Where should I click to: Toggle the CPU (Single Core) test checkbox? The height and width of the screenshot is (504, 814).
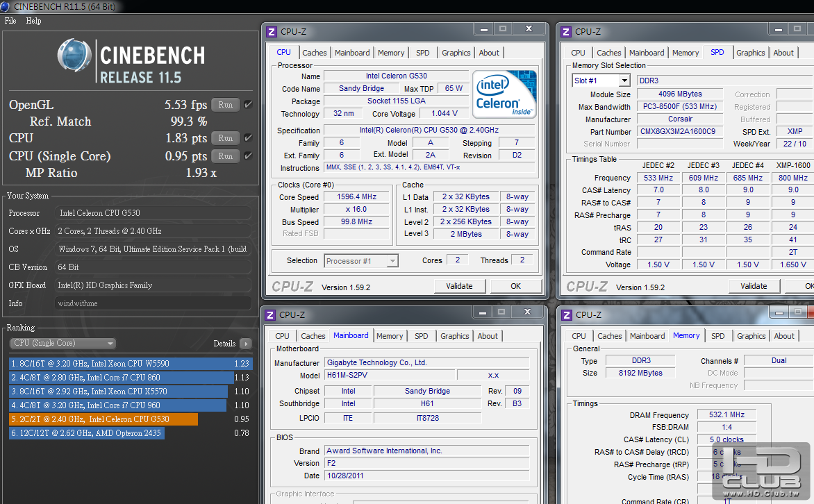point(248,156)
